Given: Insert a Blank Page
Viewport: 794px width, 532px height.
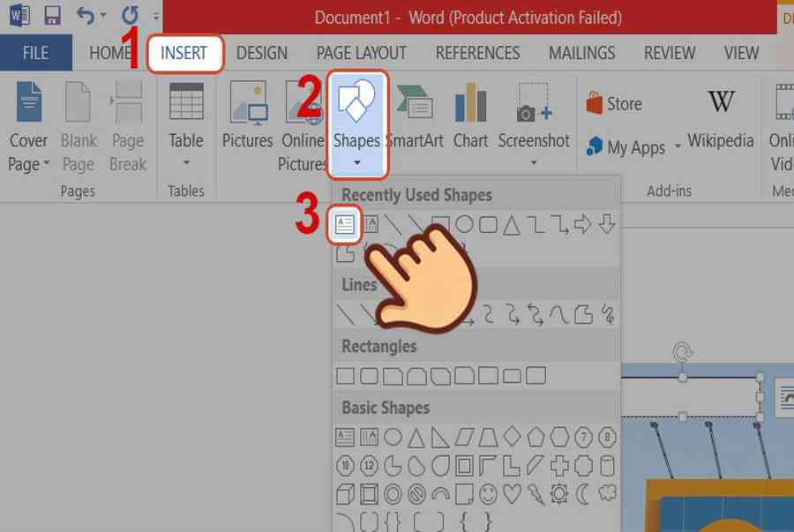Looking at the screenshot, I should [x=78, y=127].
